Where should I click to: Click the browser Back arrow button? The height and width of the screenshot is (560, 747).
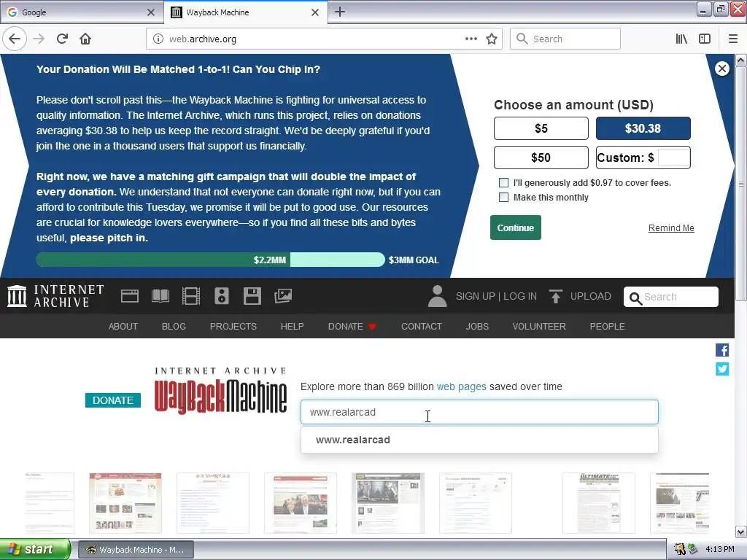click(15, 39)
